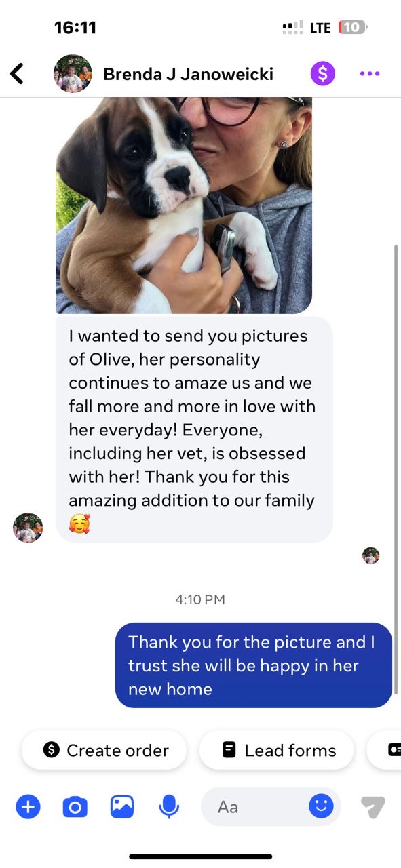Open the photo gallery icon
The height and width of the screenshot is (868, 401).
[122, 807]
